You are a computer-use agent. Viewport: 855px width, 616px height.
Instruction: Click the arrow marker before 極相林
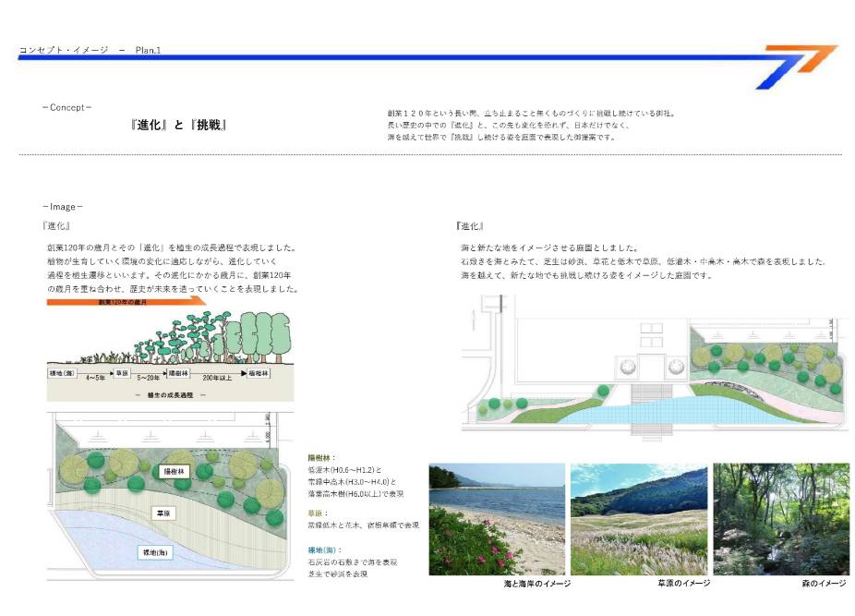pyautogui.click(x=245, y=373)
